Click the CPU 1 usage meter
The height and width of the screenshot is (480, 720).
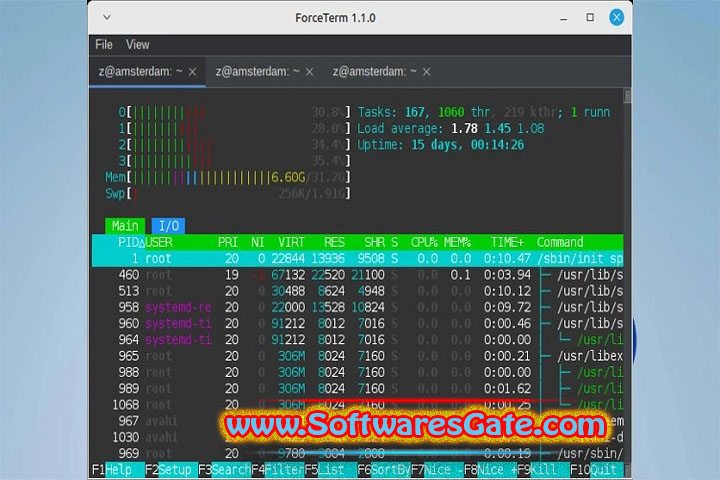tap(234, 129)
